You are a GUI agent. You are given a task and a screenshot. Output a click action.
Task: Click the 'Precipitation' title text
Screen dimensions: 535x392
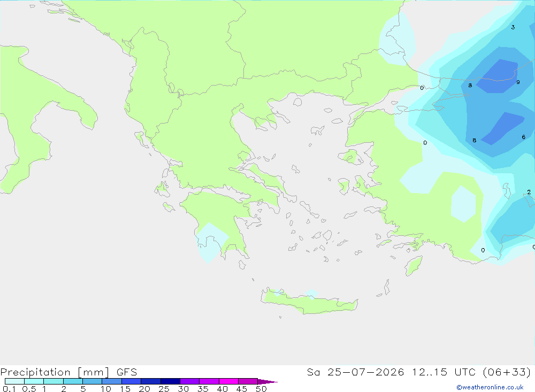[x=35, y=372]
